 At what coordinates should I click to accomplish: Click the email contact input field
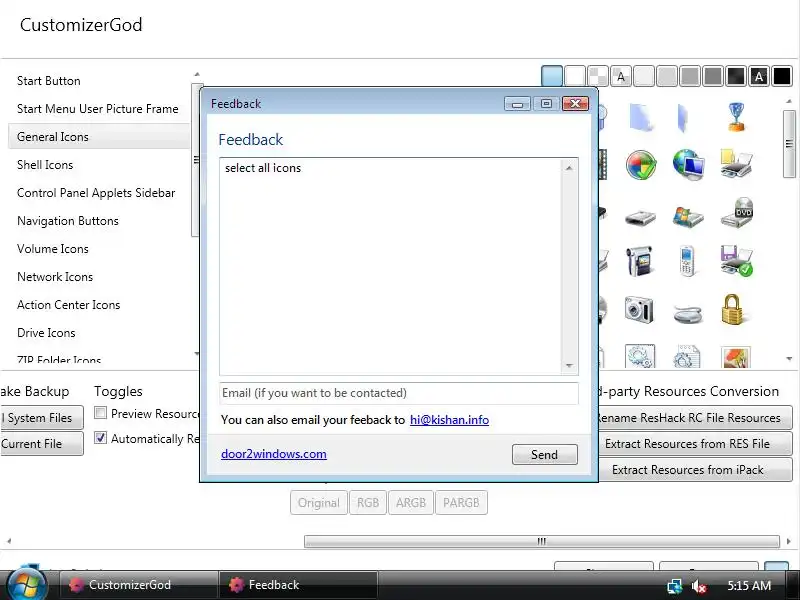coord(399,393)
